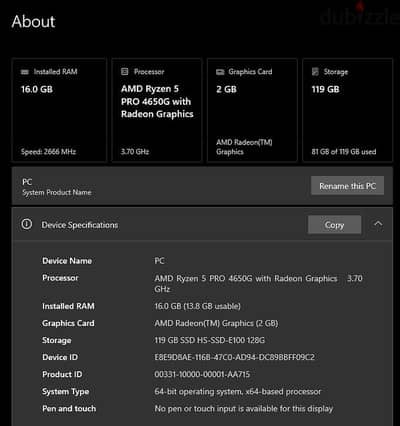Click the Storage card icon
Viewport: 400px width, 426px height.
[315, 71]
